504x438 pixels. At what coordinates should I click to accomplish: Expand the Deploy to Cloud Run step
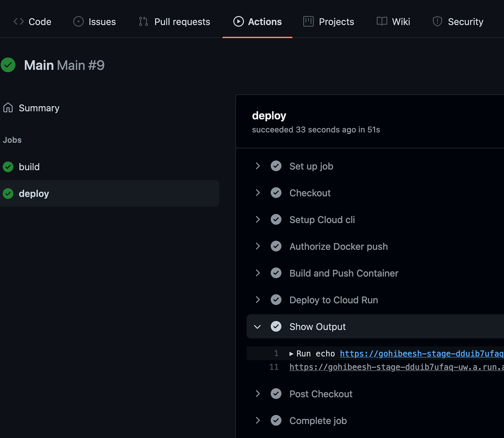coord(257,300)
